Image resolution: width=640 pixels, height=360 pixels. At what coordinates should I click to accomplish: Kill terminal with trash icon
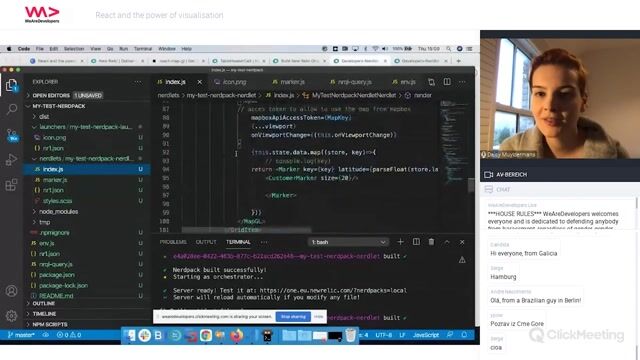click(431, 242)
